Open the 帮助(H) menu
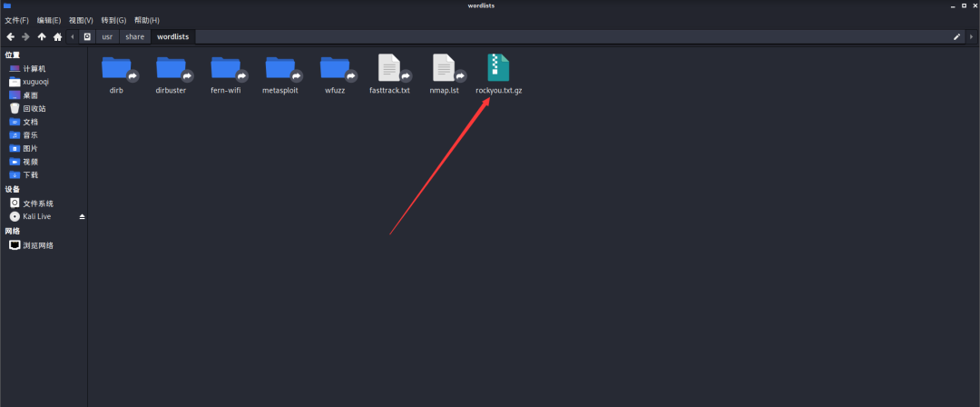 147,21
